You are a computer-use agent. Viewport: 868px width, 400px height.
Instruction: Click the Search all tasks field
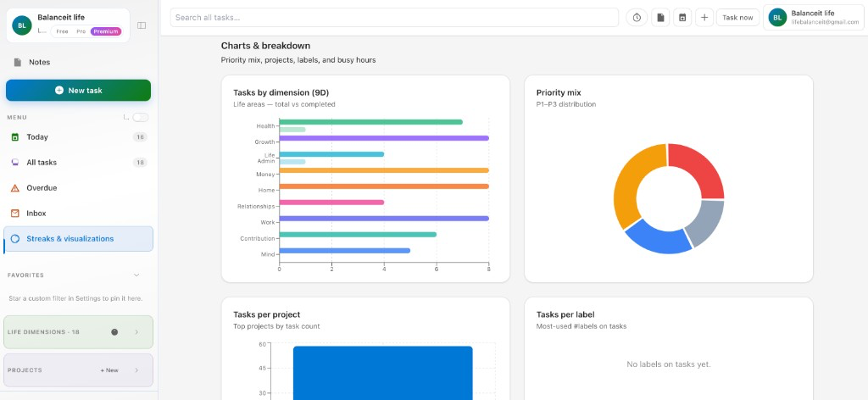pyautogui.click(x=394, y=17)
